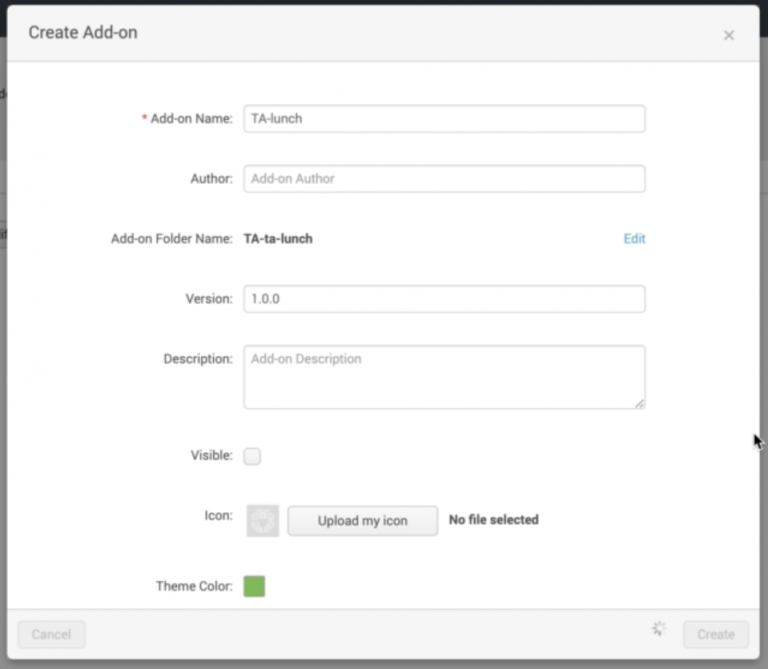Screen dimensions: 768x669
Task: Click Upload my icon button
Action: tap(362, 521)
